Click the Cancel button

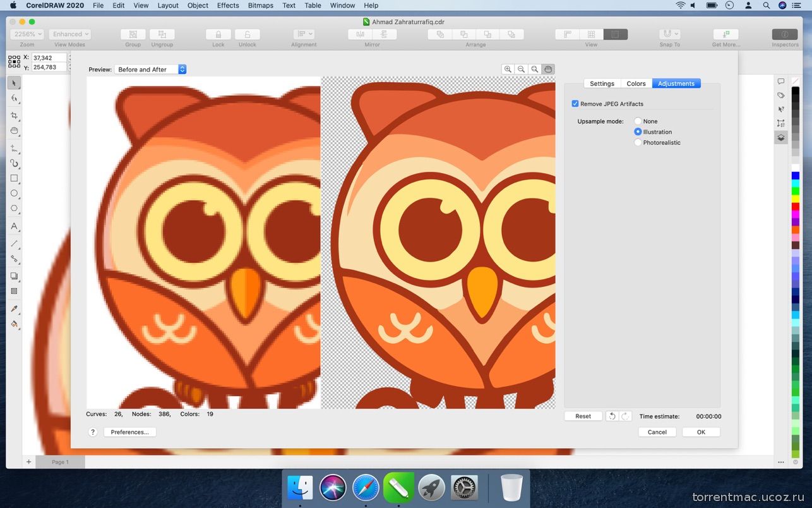[x=657, y=432]
